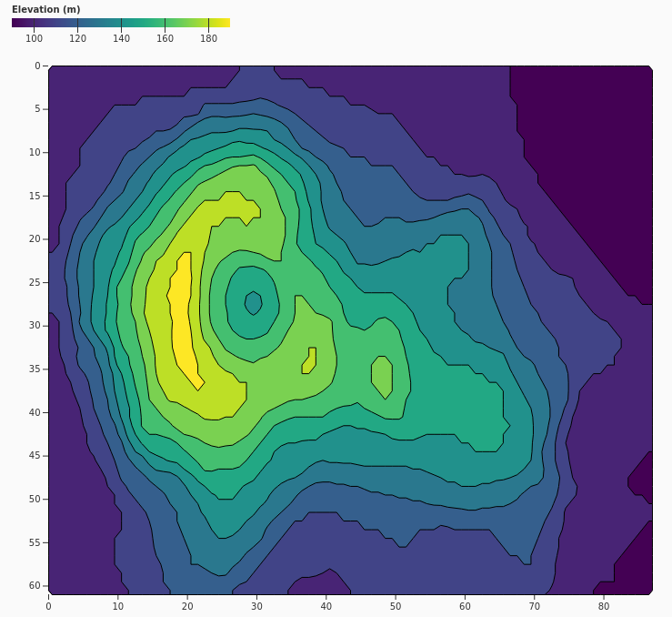Select the 180 label on the elevation legend
The height and width of the screenshot is (617, 672).
(x=209, y=38)
